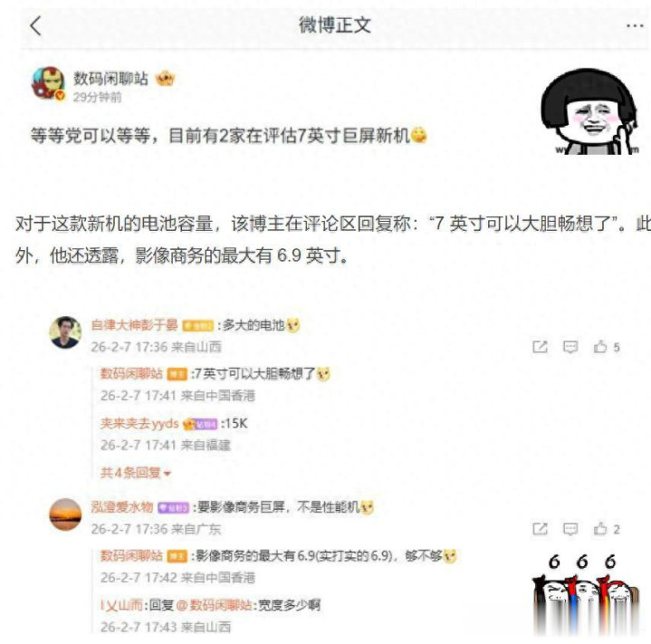Open 数码闲聊站 Iron Man profile avatar
The image size is (651, 644).
(48, 83)
